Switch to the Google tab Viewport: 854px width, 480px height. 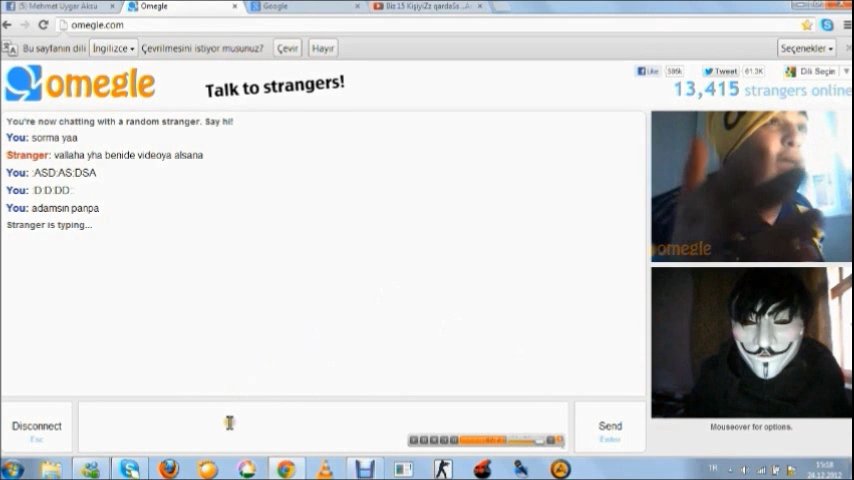tap(305, 7)
